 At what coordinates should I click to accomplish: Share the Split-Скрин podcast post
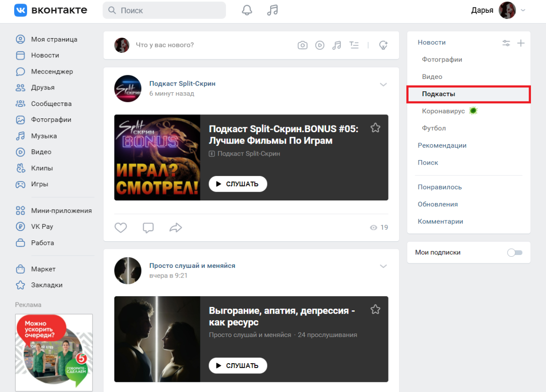176,228
